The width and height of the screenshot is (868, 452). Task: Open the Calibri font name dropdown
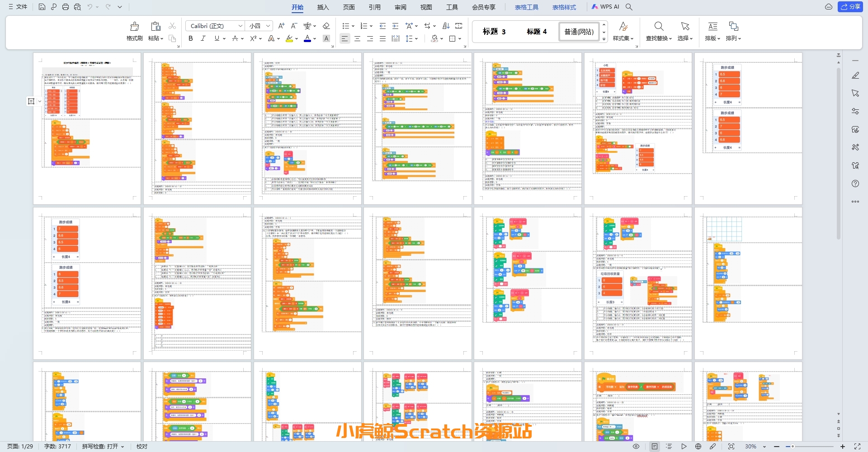point(241,26)
